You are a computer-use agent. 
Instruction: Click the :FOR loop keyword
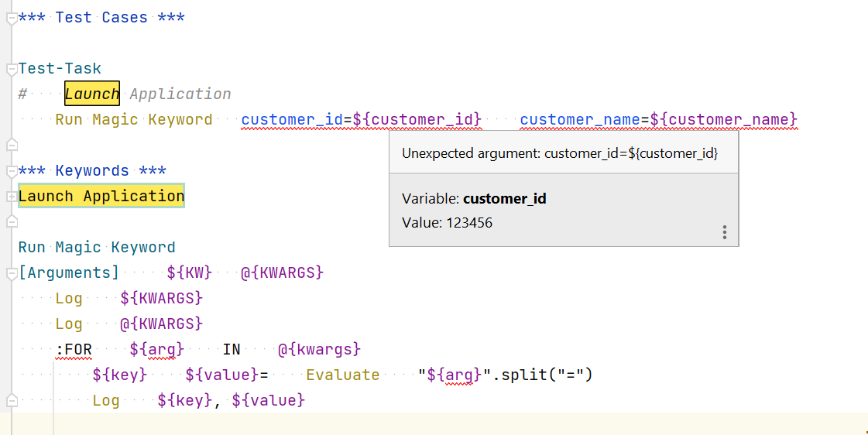click(74, 350)
